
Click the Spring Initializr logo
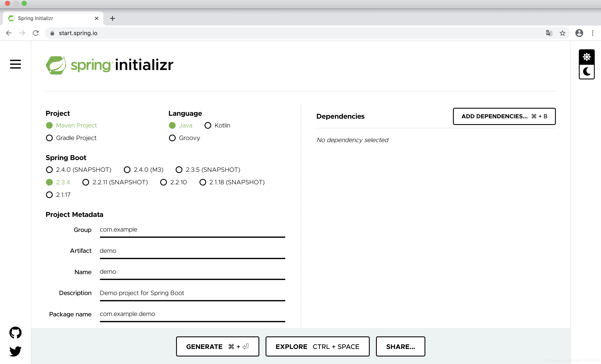point(110,65)
